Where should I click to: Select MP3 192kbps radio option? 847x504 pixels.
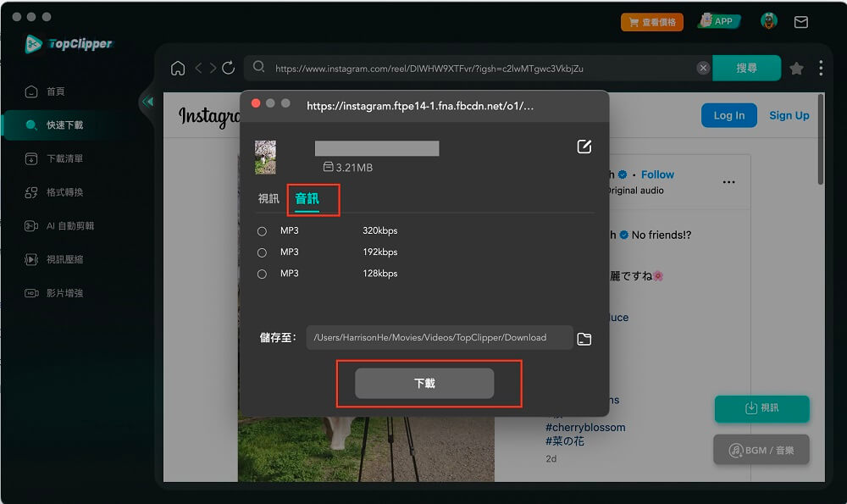(x=262, y=252)
